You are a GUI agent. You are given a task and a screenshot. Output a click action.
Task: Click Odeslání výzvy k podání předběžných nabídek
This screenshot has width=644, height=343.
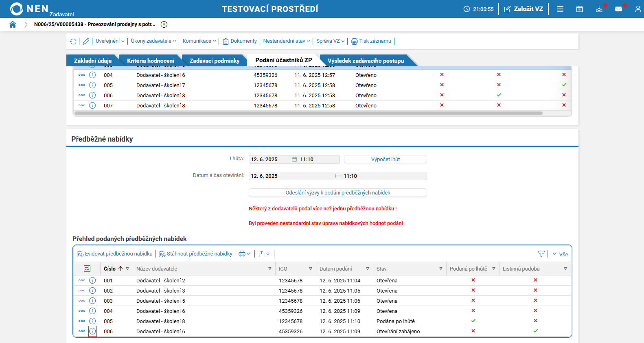coord(338,193)
